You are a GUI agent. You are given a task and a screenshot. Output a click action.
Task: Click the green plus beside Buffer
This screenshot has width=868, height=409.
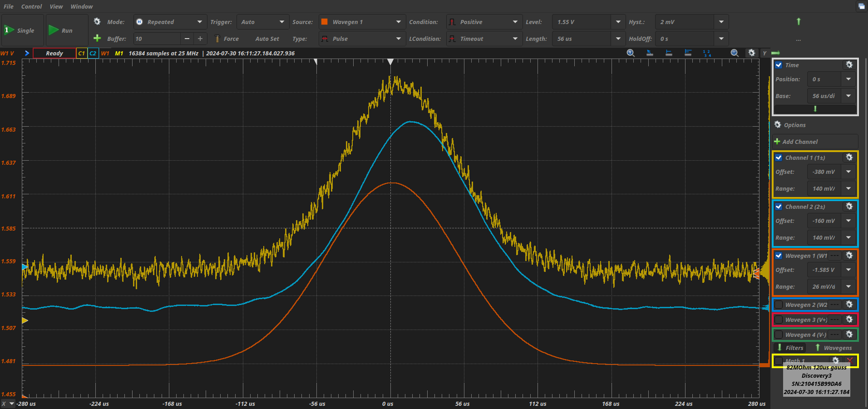pos(97,38)
